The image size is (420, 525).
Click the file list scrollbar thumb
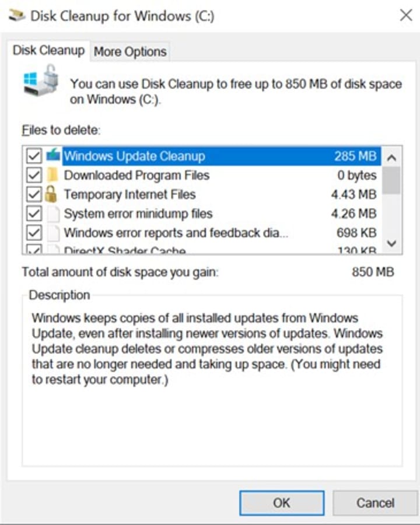click(391, 180)
